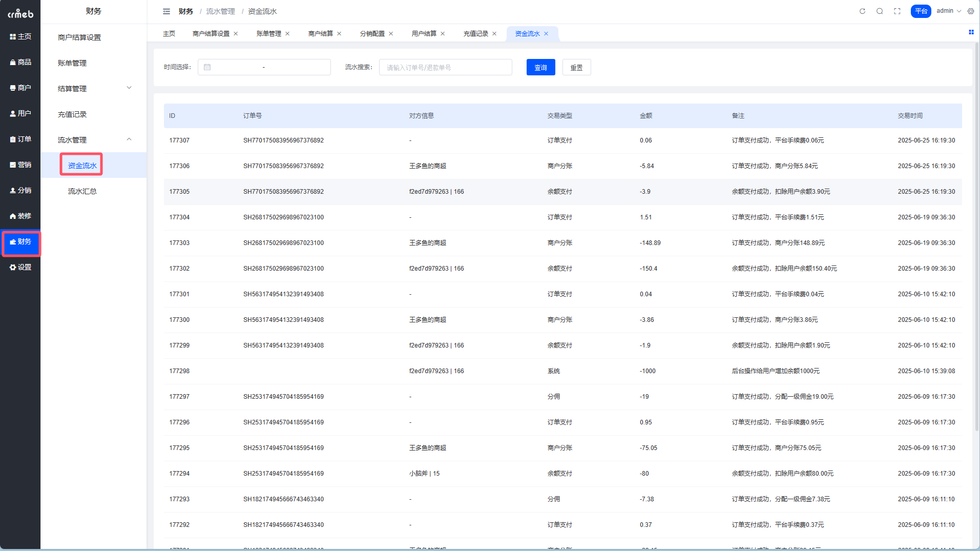The width and height of the screenshot is (980, 551).
Task: Toggle fullscreen mode icon
Action: [897, 11]
